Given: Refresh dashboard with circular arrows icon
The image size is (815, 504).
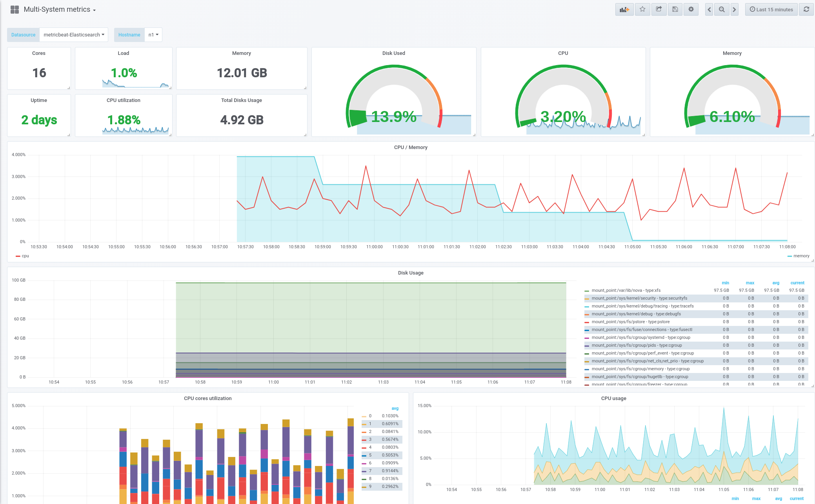Looking at the screenshot, I should pos(806,9).
